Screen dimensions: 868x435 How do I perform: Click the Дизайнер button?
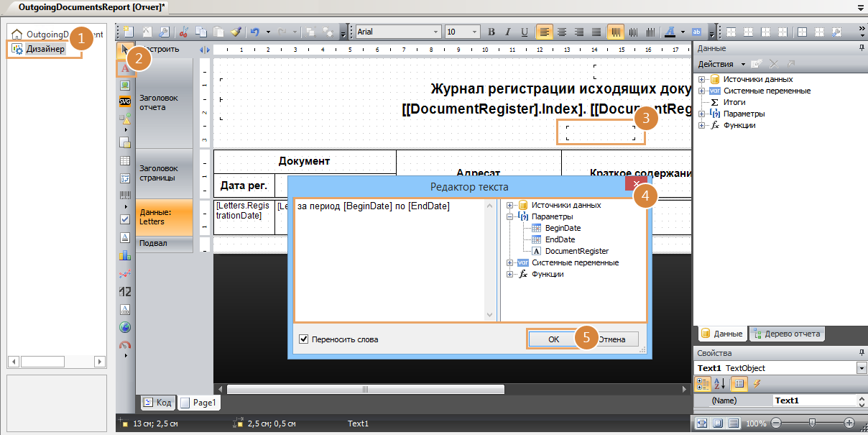[45, 49]
